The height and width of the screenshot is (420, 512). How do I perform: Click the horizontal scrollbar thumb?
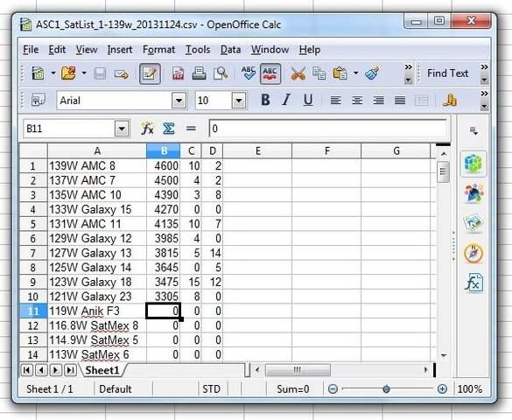coord(298,370)
